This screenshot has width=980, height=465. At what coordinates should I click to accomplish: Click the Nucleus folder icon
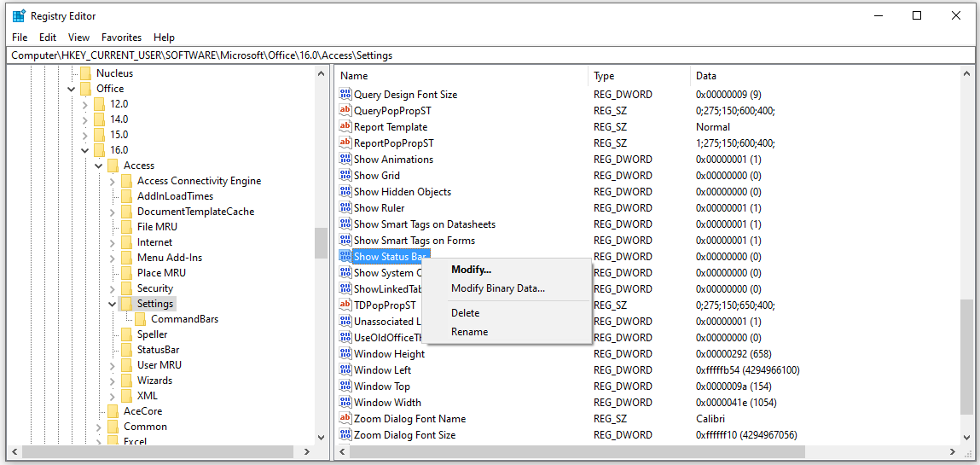tap(85, 73)
